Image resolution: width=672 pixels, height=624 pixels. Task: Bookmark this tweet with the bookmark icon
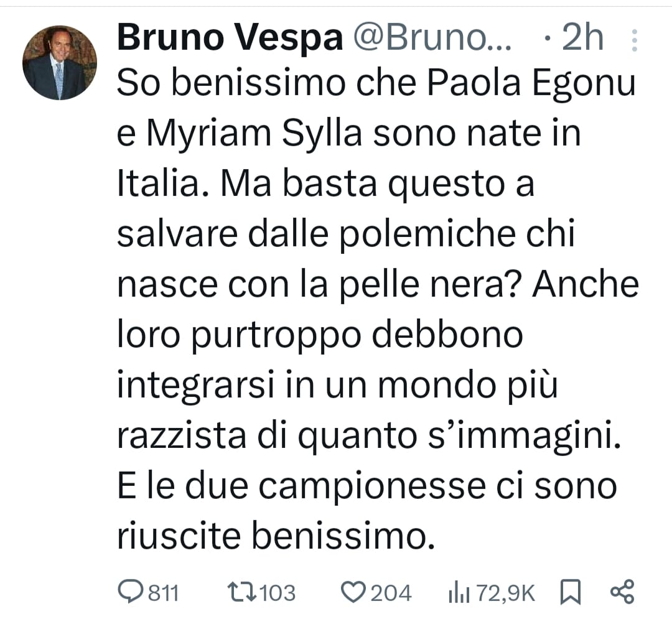coord(570,592)
